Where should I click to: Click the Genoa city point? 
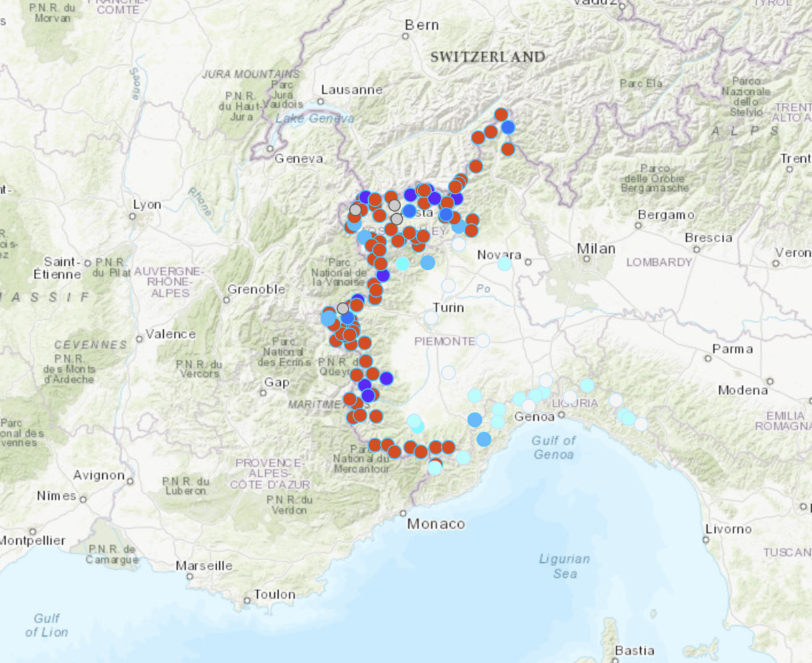[x=561, y=415]
